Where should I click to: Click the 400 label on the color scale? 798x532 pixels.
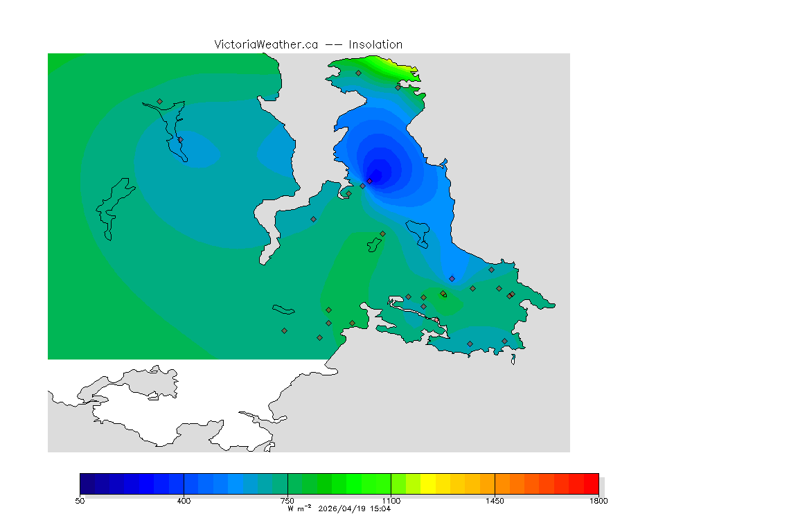[184, 501]
